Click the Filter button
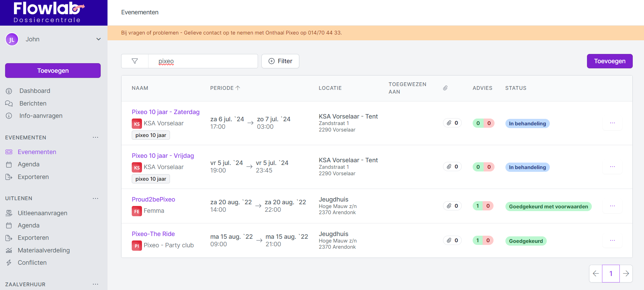The height and width of the screenshot is (290, 644). point(280,61)
